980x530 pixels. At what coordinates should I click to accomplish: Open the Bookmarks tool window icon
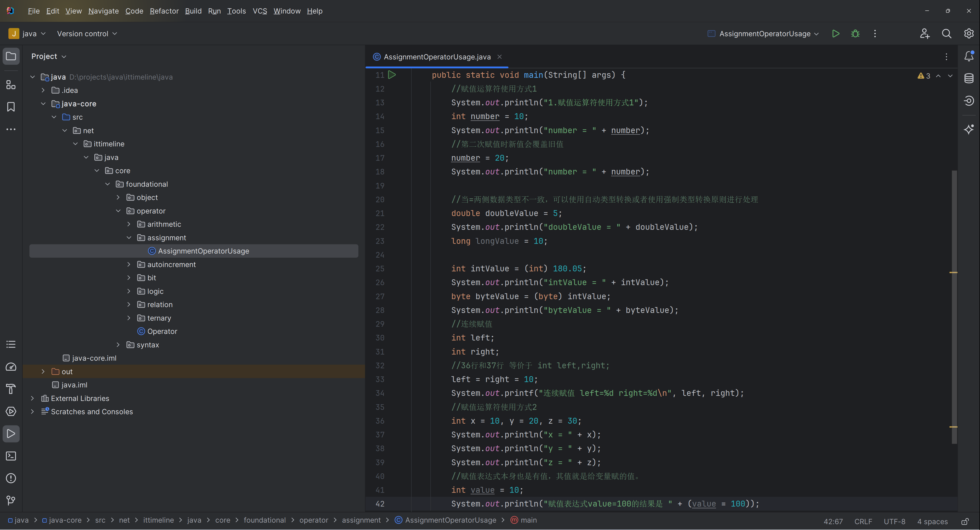tap(11, 107)
